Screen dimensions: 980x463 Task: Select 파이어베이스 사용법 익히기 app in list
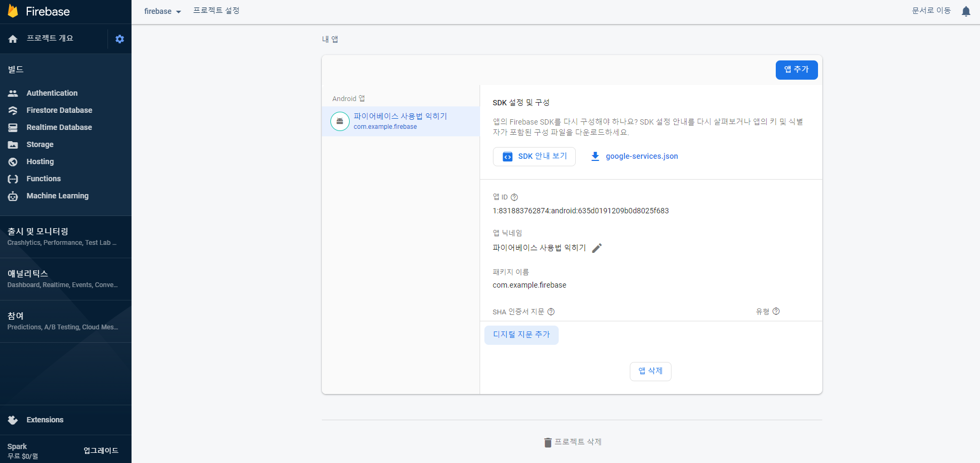coord(400,121)
